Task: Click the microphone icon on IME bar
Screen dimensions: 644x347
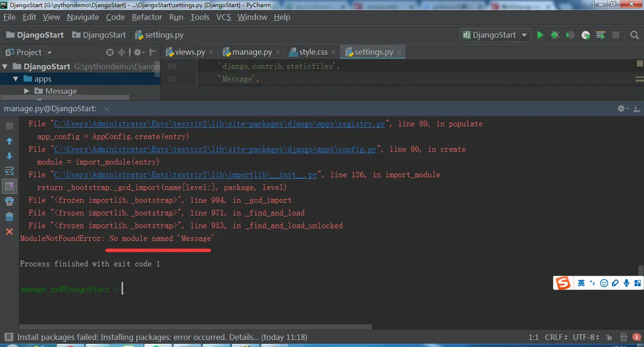Action: click(x=627, y=283)
